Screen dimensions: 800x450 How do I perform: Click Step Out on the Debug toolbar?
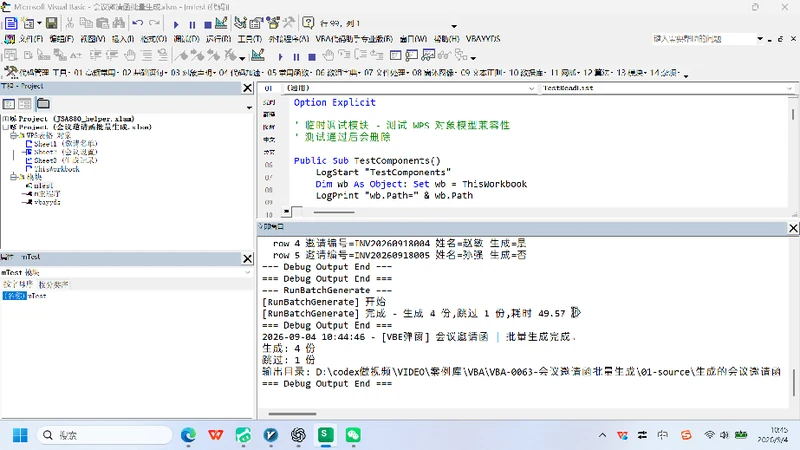point(377,55)
